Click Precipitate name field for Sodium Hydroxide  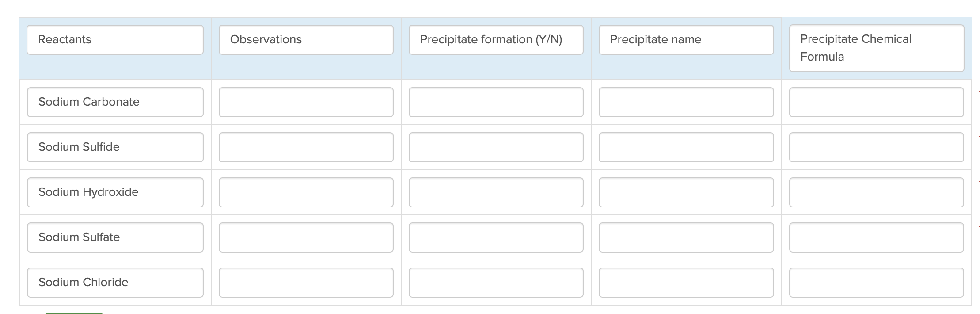pyautogui.click(x=686, y=192)
